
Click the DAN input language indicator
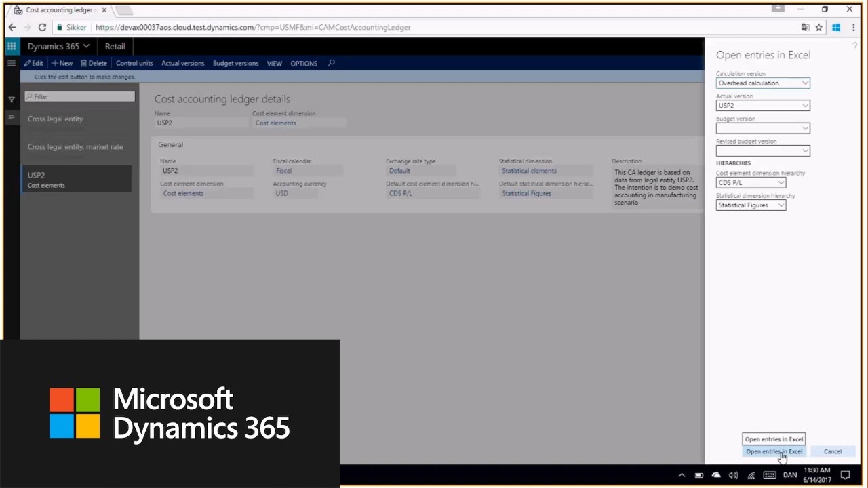pos(790,475)
